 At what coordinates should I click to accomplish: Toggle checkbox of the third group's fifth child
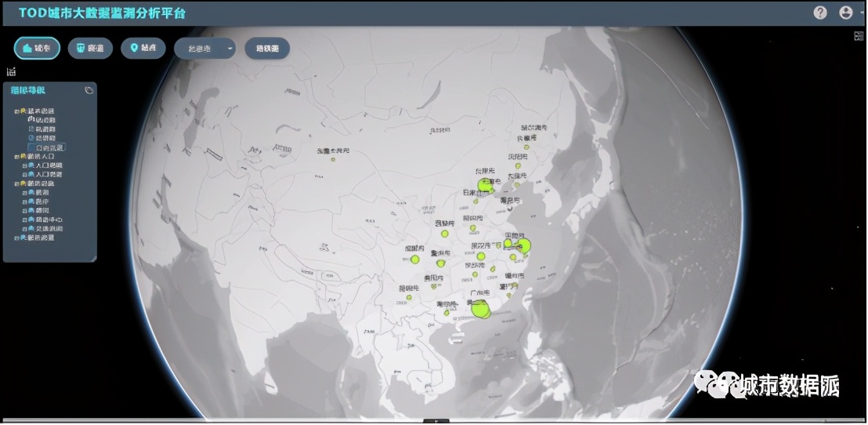[x=24, y=229]
